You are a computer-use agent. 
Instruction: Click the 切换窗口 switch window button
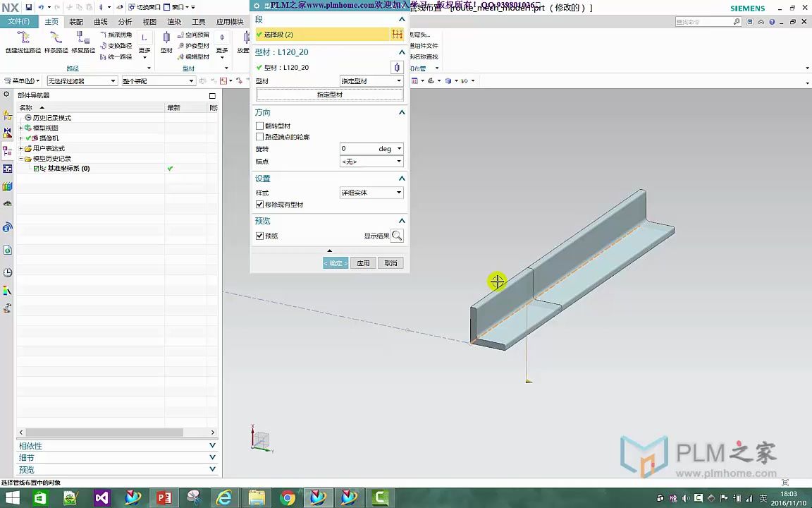[x=144, y=7]
